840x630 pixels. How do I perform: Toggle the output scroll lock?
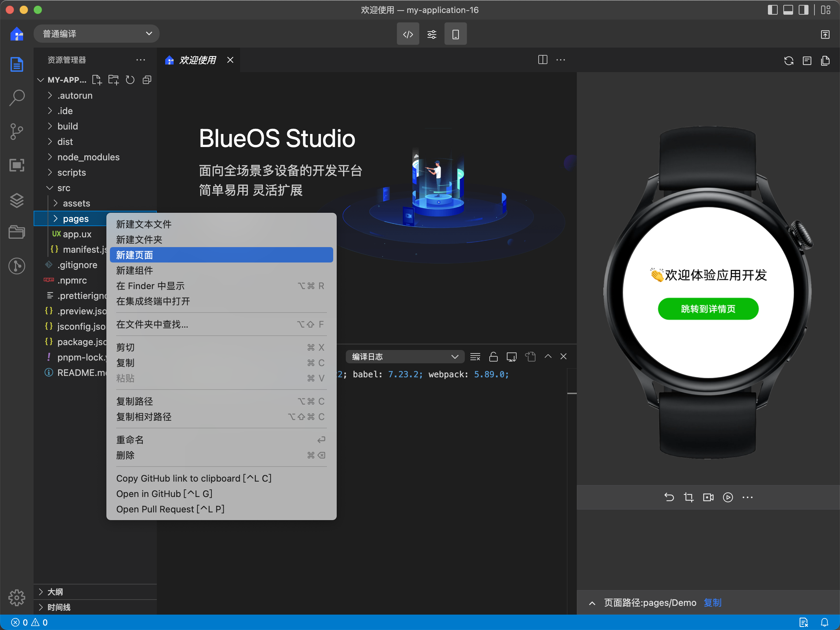click(x=493, y=357)
